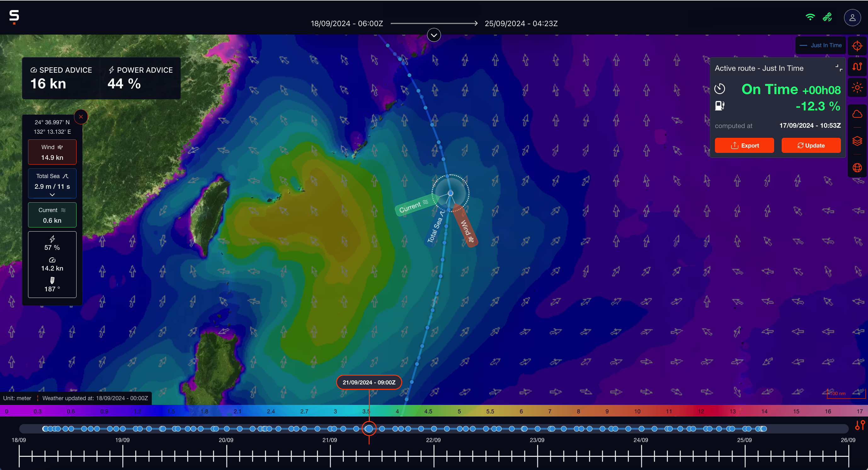The image size is (868, 470).
Task: Click the sun brightness mode icon
Action: pyautogui.click(x=857, y=88)
